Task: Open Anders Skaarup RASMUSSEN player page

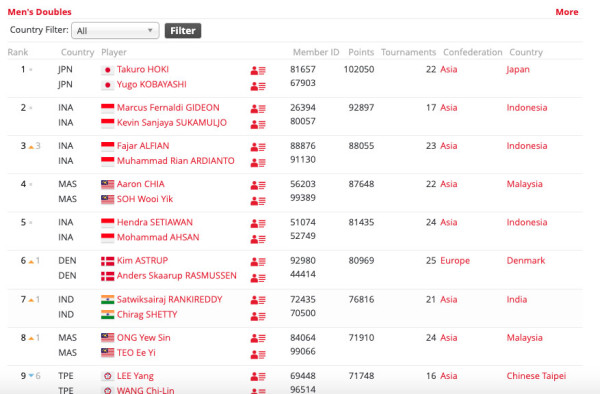Action: (x=176, y=275)
